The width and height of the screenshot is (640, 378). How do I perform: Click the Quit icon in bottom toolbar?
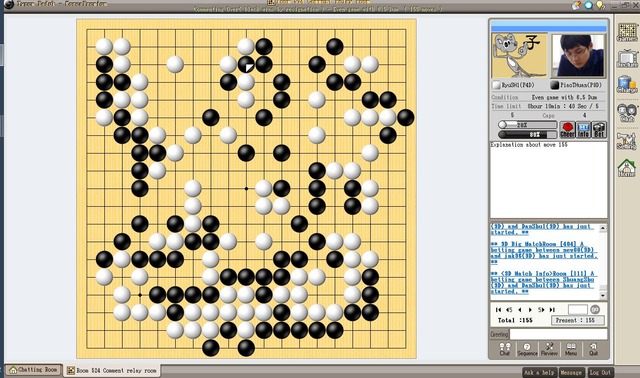[x=593, y=349]
